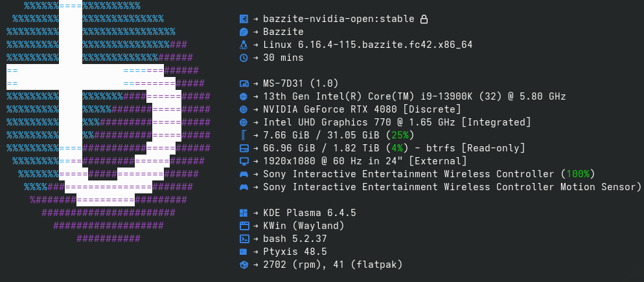Click the KDE Plasma desktop icon
The image size is (644, 282).
244,213
